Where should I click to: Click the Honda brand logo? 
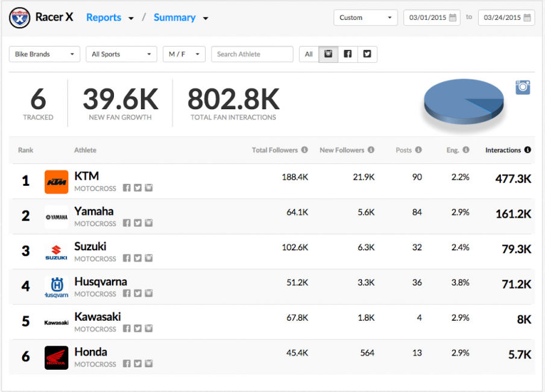(56, 358)
